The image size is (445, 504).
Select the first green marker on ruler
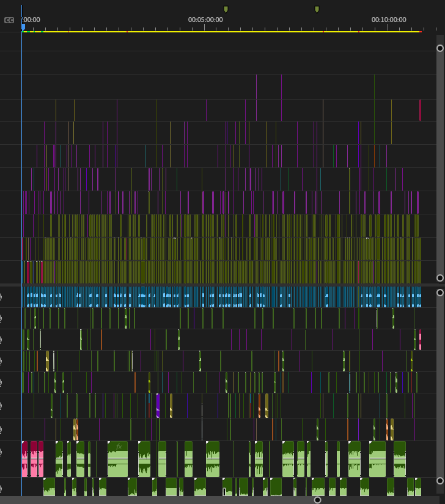click(x=226, y=9)
